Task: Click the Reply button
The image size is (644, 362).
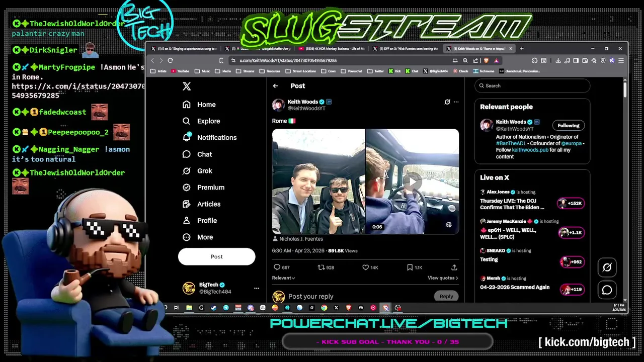Action: [446, 296]
